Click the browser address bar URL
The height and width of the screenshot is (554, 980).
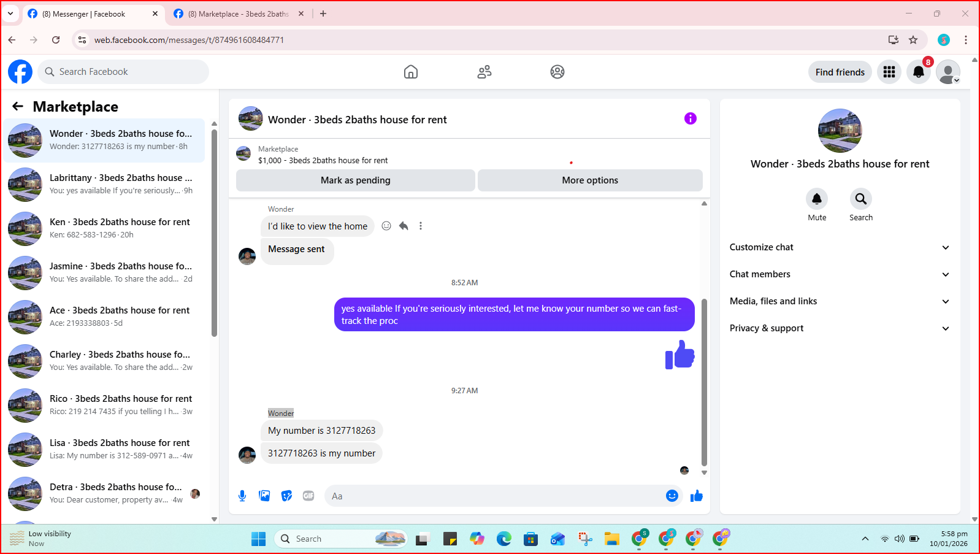[189, 40]
